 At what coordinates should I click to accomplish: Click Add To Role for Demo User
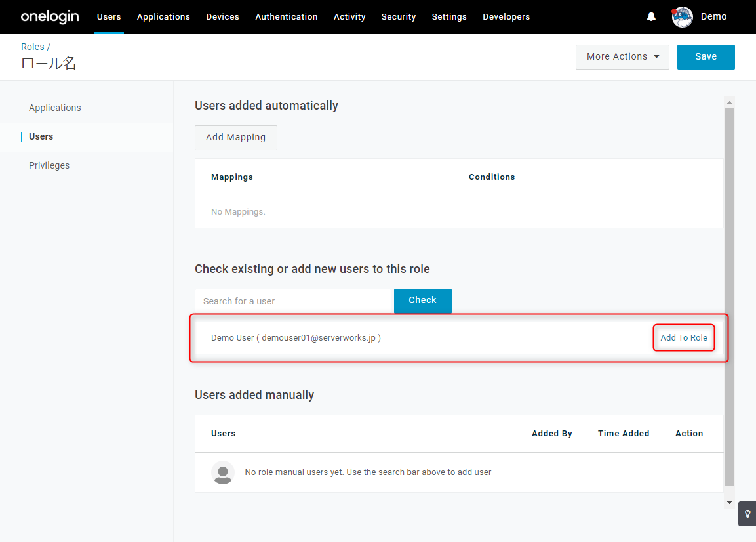pyautogui.click(x=684, y=338)
